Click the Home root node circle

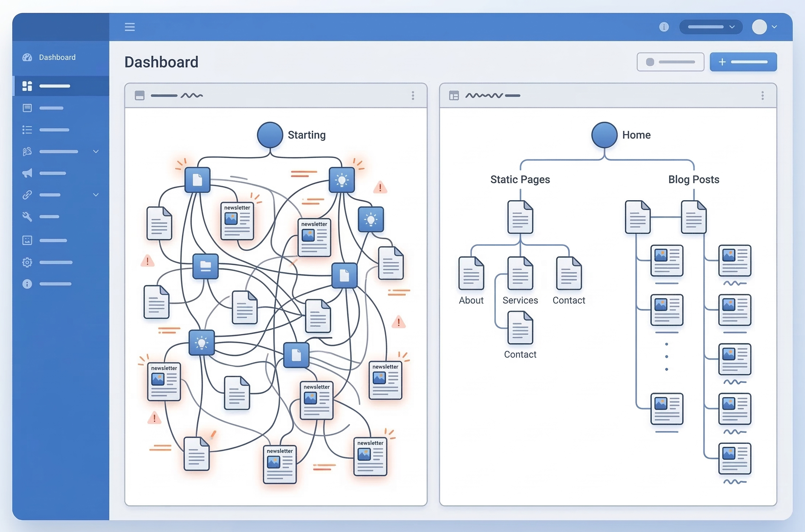(x=604, y=135)
